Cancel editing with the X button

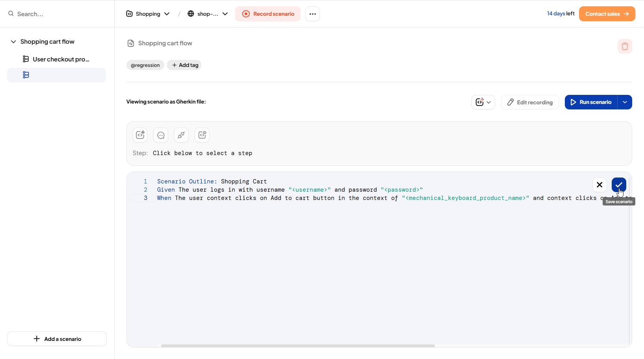(599, 185)
